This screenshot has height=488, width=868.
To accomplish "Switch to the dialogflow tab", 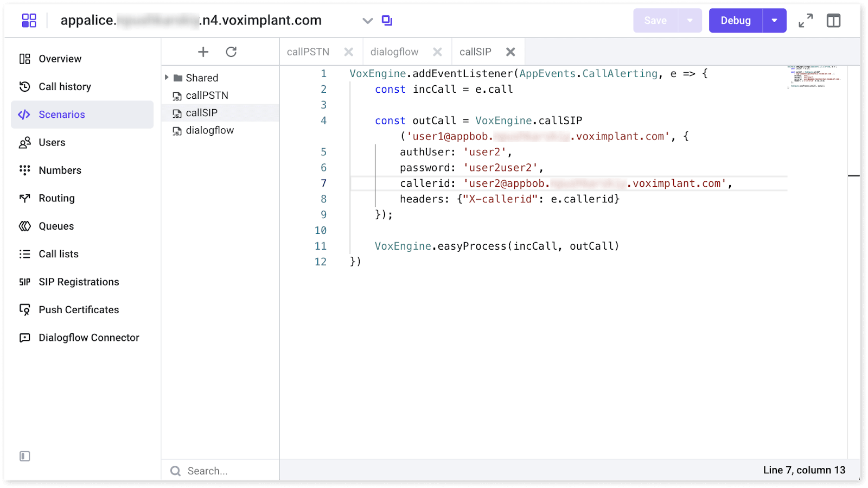I will pyautogui.click(x=394, y=52).
